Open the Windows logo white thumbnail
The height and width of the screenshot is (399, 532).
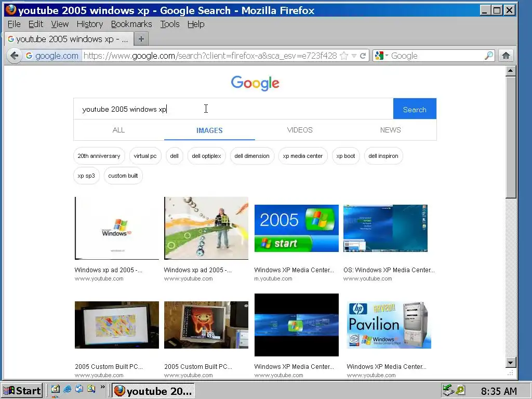coord(117,228)
